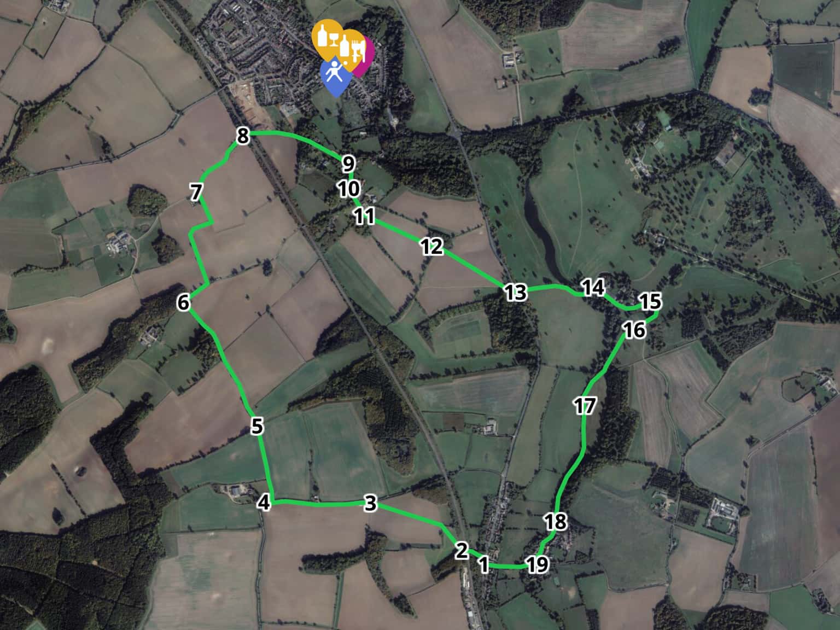Open the blue playground map pin

click(x=335, y=77)
